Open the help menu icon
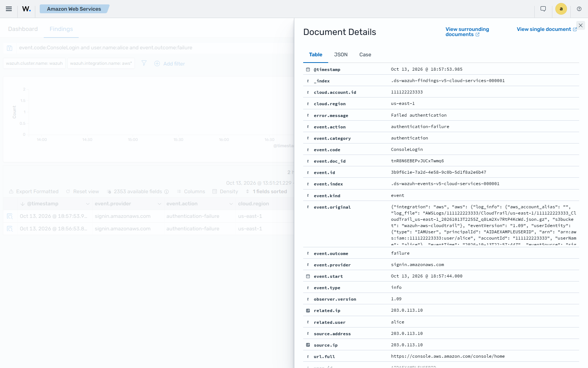 click(x=579, y=9)
